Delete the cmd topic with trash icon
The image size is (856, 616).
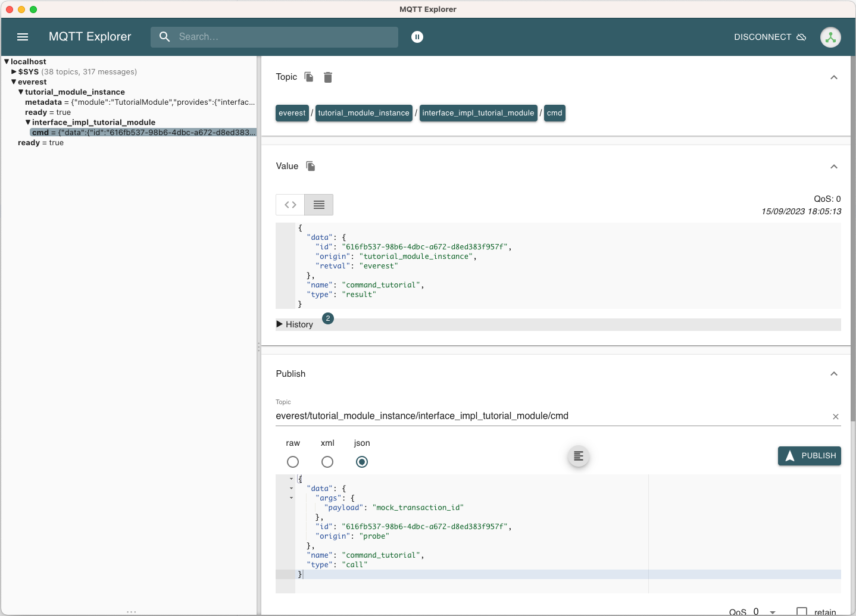[x=328, y=77]
